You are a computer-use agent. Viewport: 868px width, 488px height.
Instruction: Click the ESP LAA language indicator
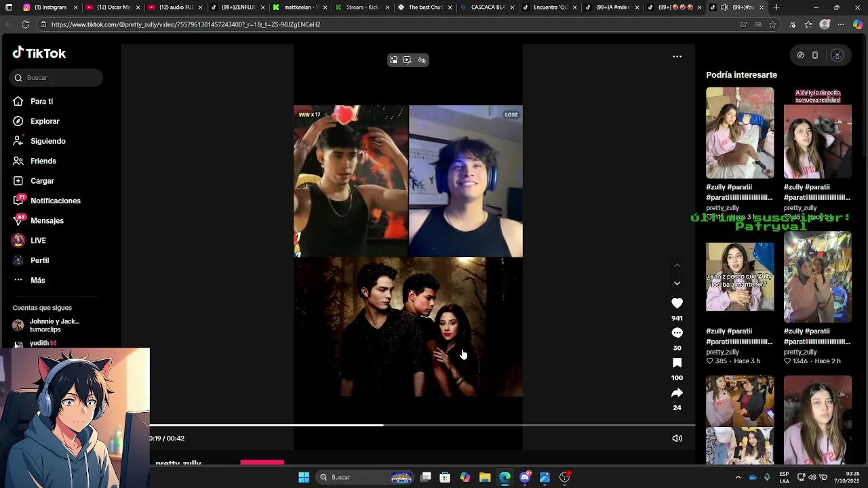click(x=784, y=477)
